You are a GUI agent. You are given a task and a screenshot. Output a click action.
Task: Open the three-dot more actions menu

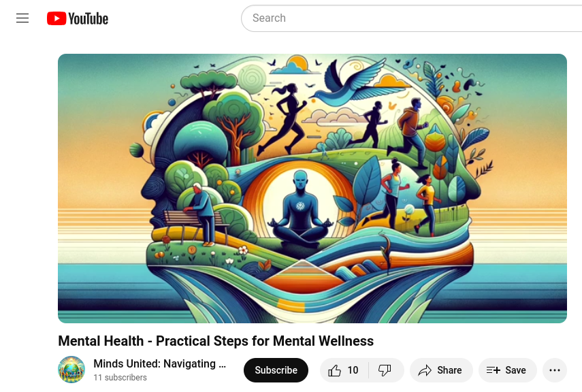[x=555, y=370]
